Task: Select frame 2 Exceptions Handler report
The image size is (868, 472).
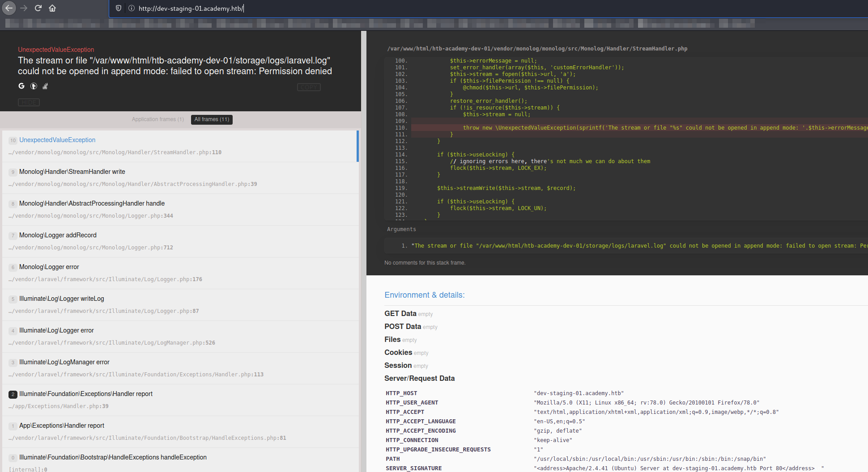Action: 179,399
